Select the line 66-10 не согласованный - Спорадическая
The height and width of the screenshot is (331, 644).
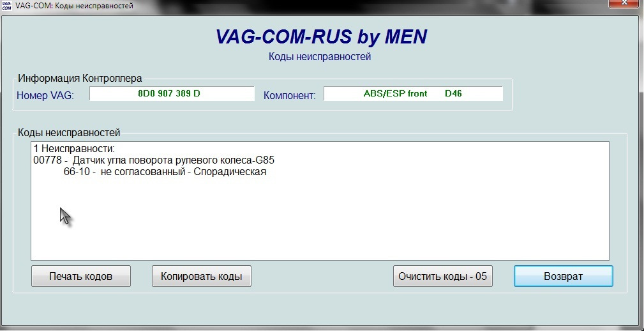click(x=165, y=172)
